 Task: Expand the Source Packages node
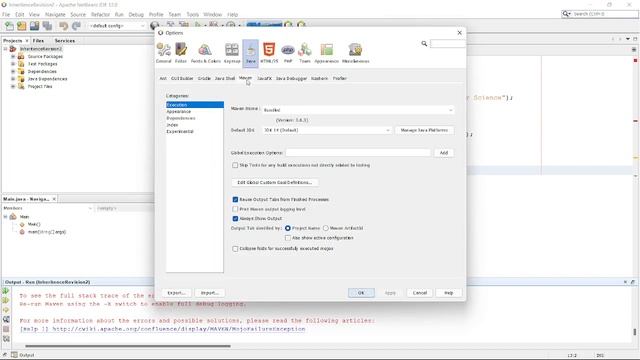coord(13,56)
